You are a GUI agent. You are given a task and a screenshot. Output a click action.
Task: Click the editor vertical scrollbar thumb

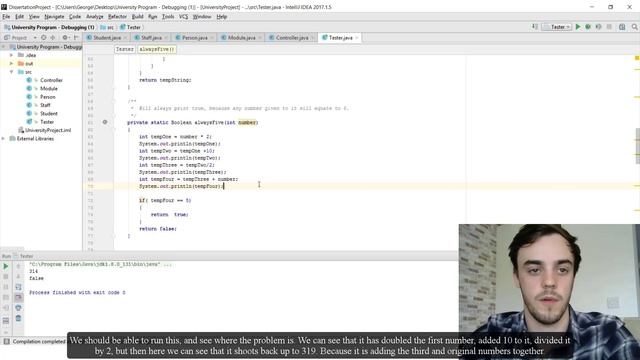click(637, 146)
